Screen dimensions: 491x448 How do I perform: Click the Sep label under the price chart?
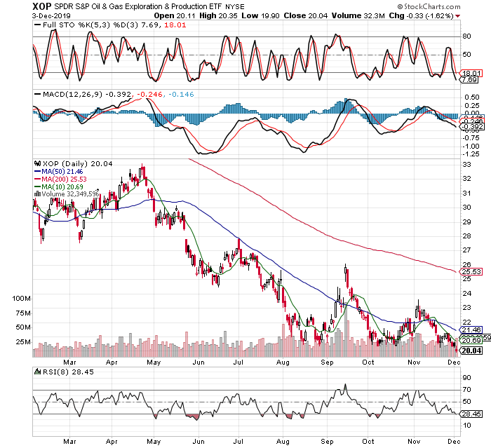point(328,362)
